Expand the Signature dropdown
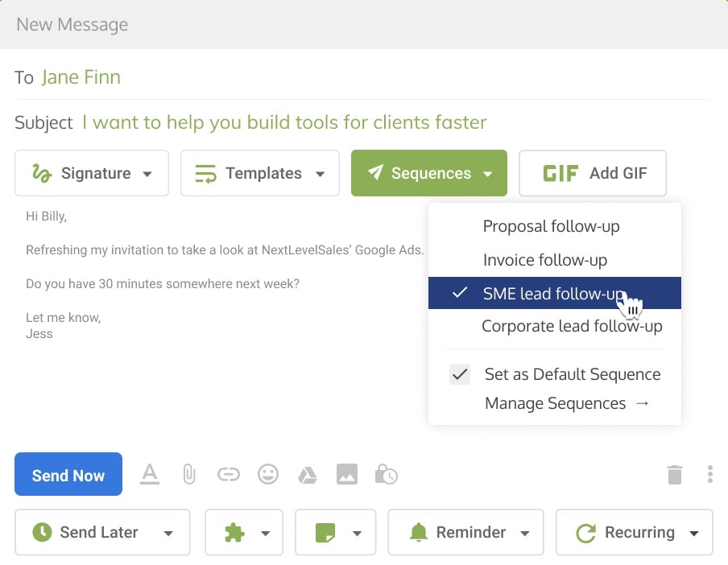The width and height of the screenshot is (728, 565). [92, 173]
